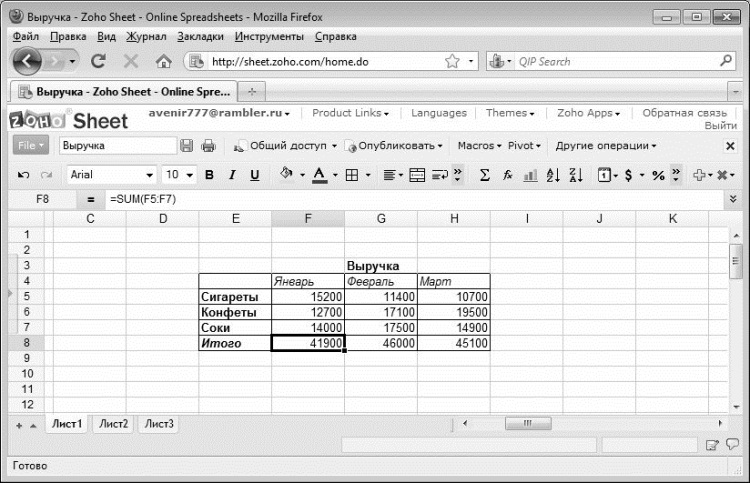
Task: Open the Zoho Apps dropdown
Action: 588,113
